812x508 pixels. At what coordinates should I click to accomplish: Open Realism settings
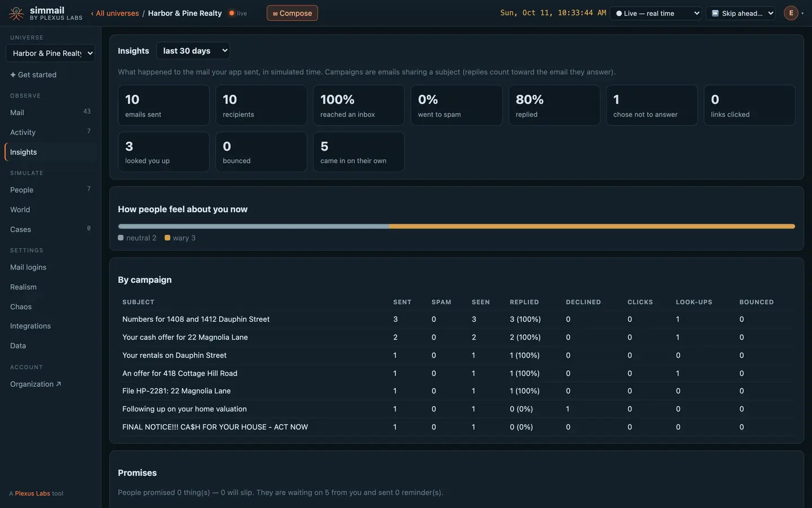click(50, 287)
